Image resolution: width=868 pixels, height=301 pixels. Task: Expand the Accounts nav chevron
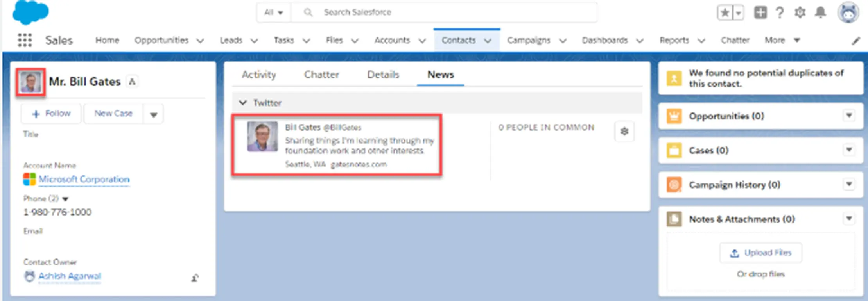(x=422, y=41)
